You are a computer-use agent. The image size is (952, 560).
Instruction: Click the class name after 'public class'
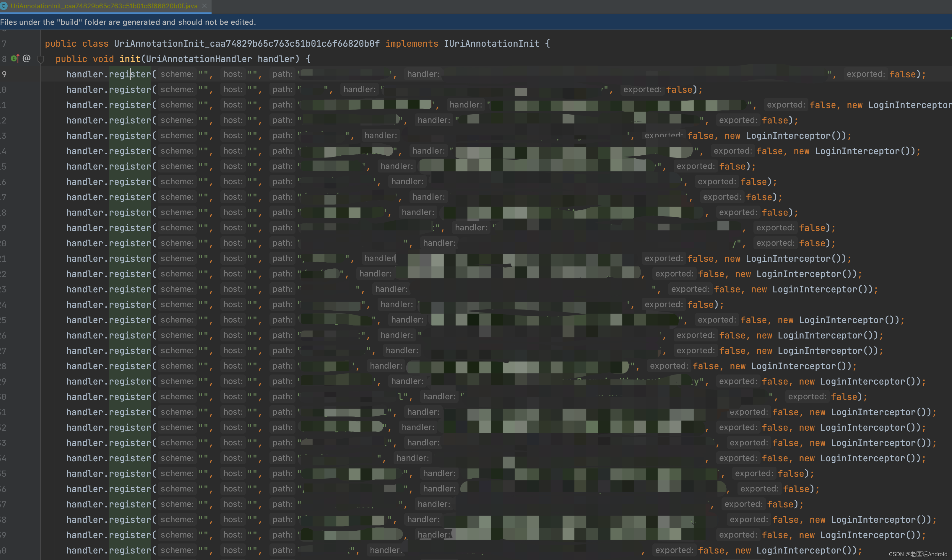click(246, 44)
